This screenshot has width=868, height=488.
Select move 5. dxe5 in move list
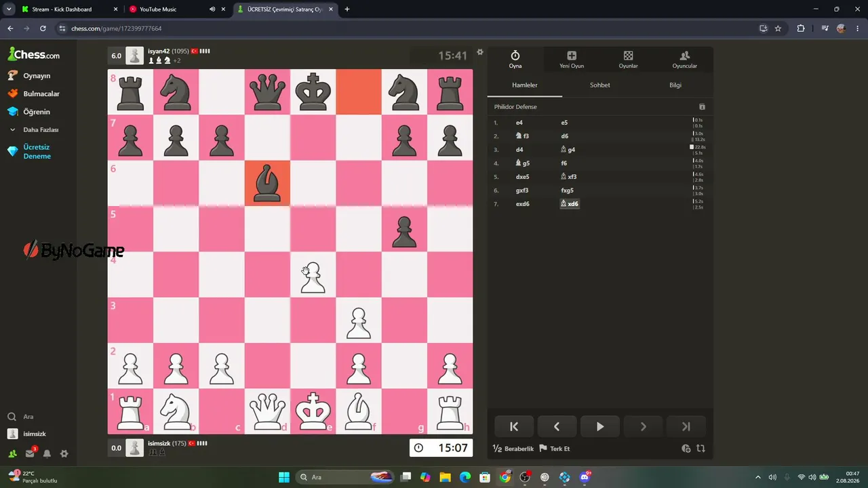tap(522, 177)
